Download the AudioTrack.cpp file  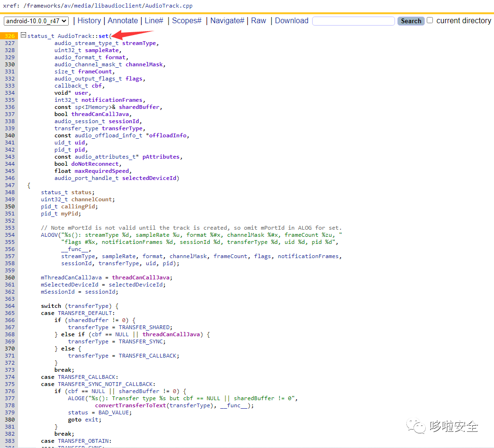291,21
